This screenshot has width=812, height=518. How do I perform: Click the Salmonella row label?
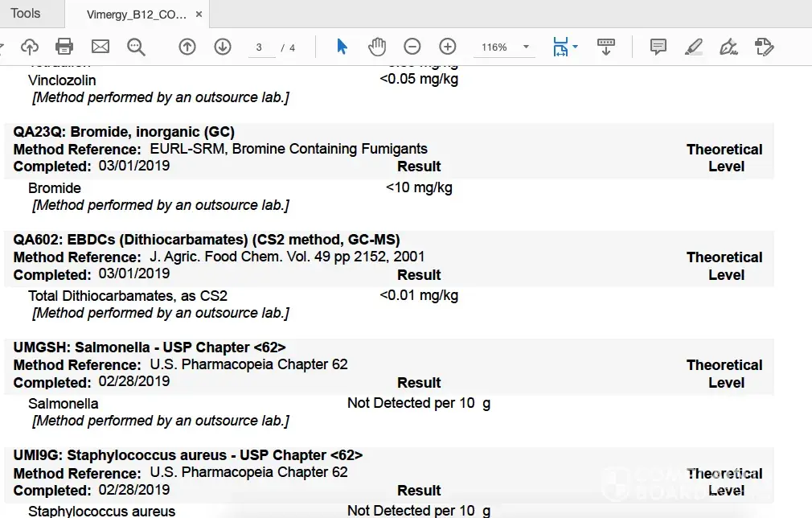[64, 404]
